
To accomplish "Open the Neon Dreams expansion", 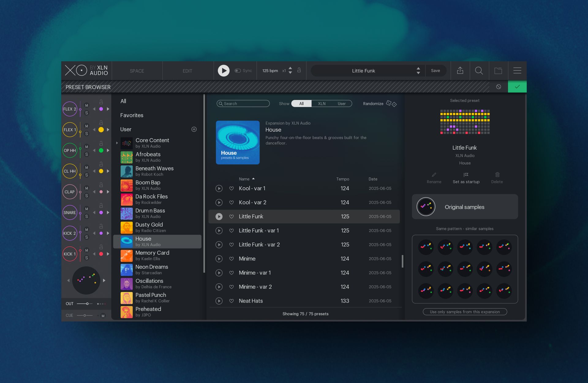I will click(158, 270).
